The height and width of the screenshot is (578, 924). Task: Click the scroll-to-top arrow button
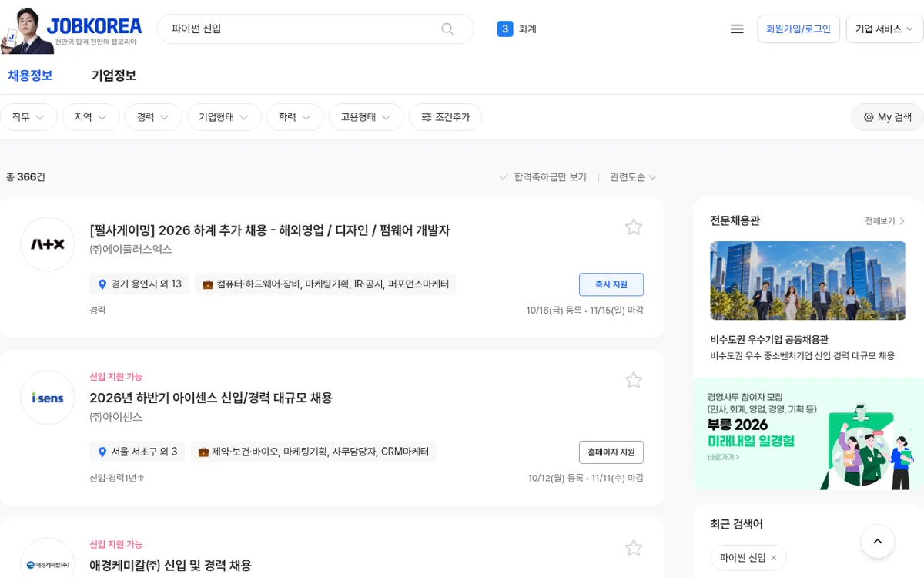tap(878, 542)
